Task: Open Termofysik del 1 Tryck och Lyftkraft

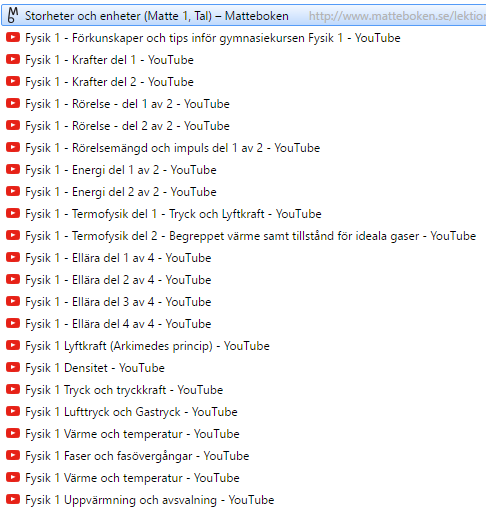Action: (173, 214)
